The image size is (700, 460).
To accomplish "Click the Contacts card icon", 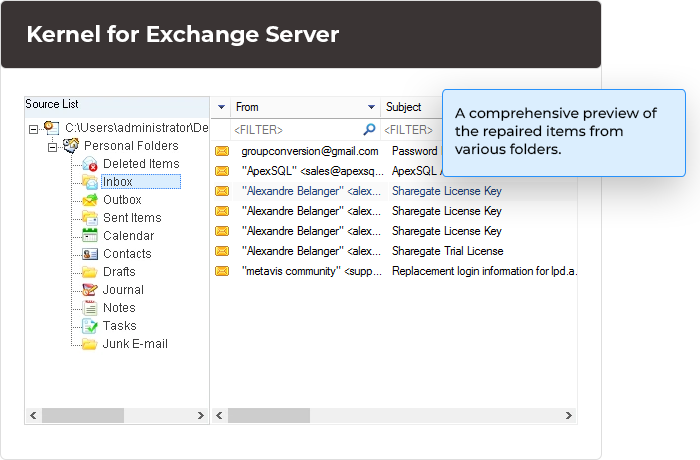I will (x=90, y=254).
